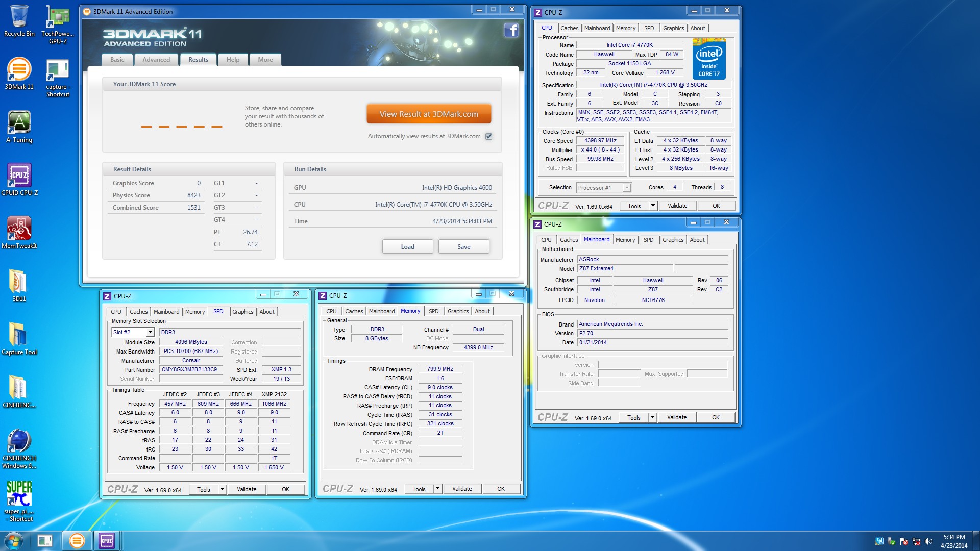Select CPU tab in CPU-Z Memory window
The image size is (980, 551).
tap(331, 311)
